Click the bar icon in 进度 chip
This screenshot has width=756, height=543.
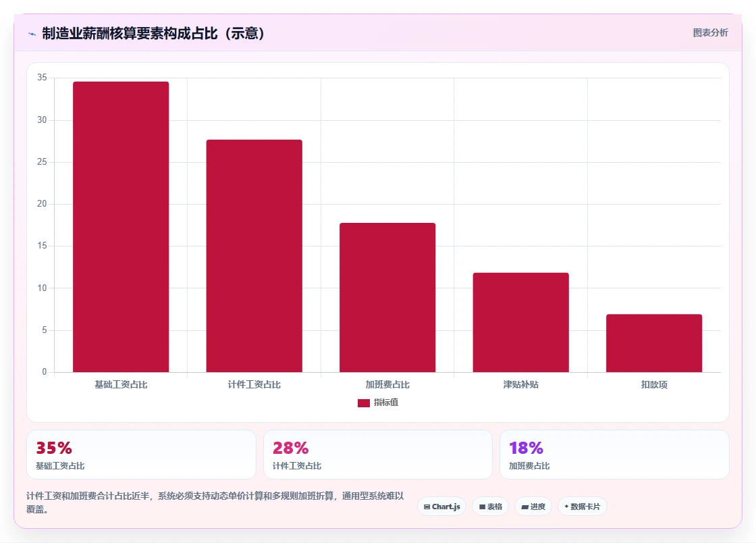coord(525,507)
